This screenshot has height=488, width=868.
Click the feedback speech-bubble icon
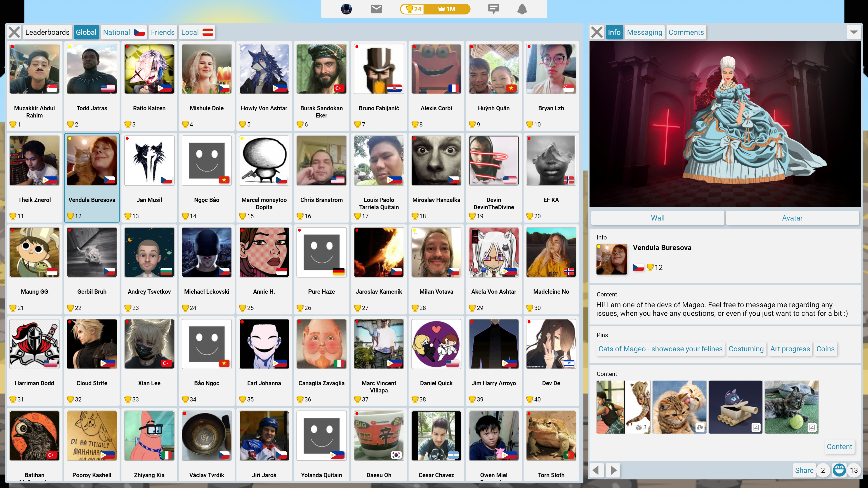(493, 9)
